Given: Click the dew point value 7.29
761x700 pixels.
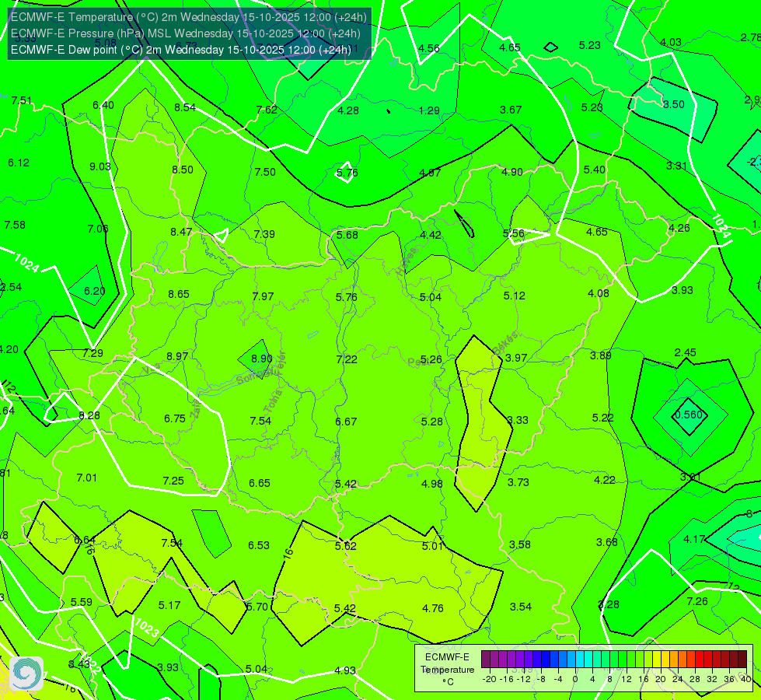Looking at the screenshot, I should click(93, 353).
